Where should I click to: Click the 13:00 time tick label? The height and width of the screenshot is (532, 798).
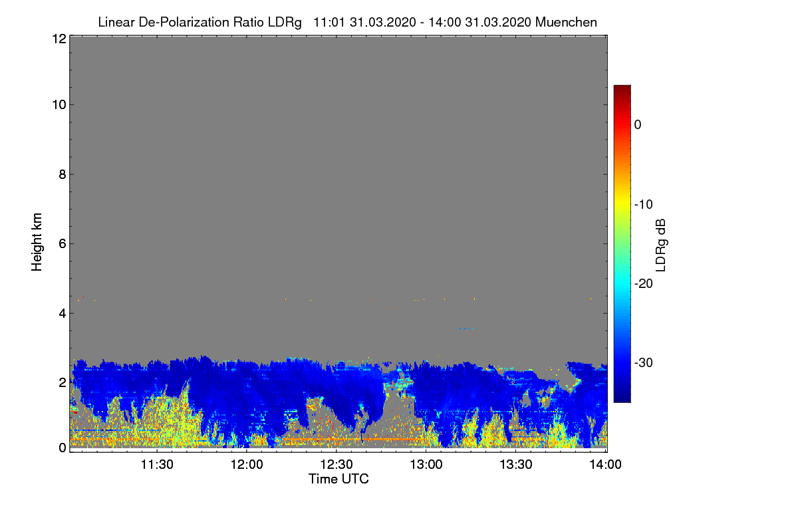[x=426, y=465]
